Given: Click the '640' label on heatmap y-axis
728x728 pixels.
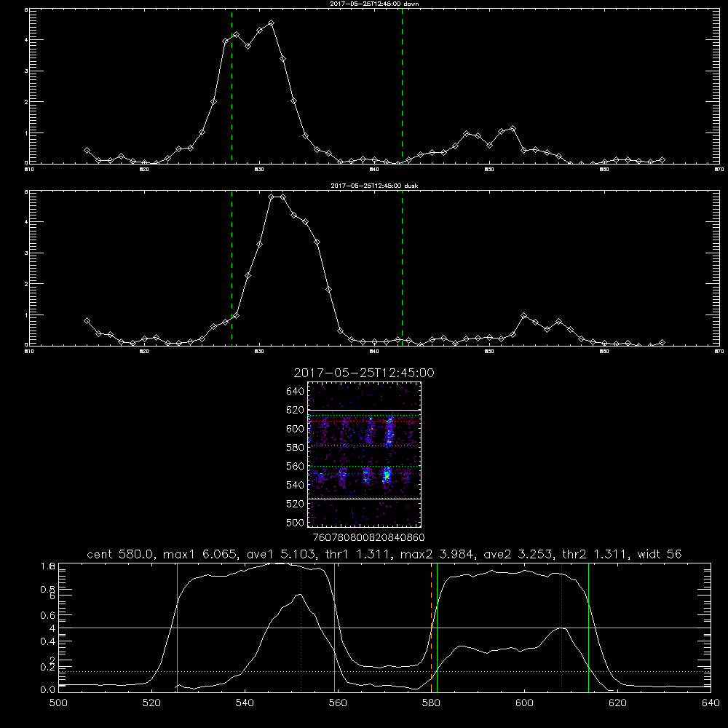Looking at the screenshot, I should 295,391.
